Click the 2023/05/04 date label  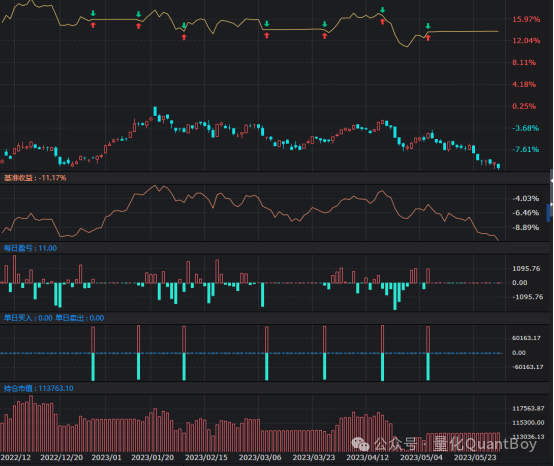point(421,458)
